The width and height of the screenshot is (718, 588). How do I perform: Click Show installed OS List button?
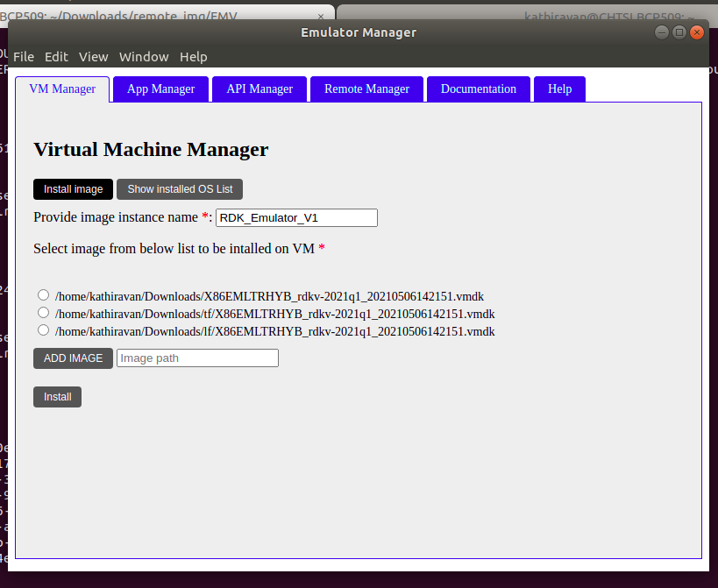[x=180, y=189]
